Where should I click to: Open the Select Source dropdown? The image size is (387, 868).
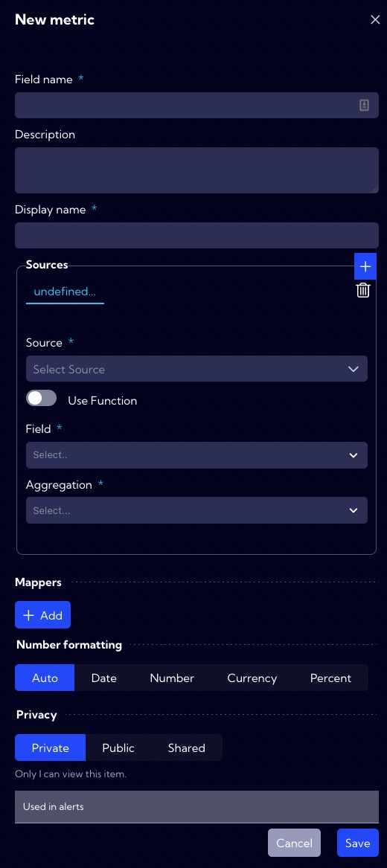[196, 369]
